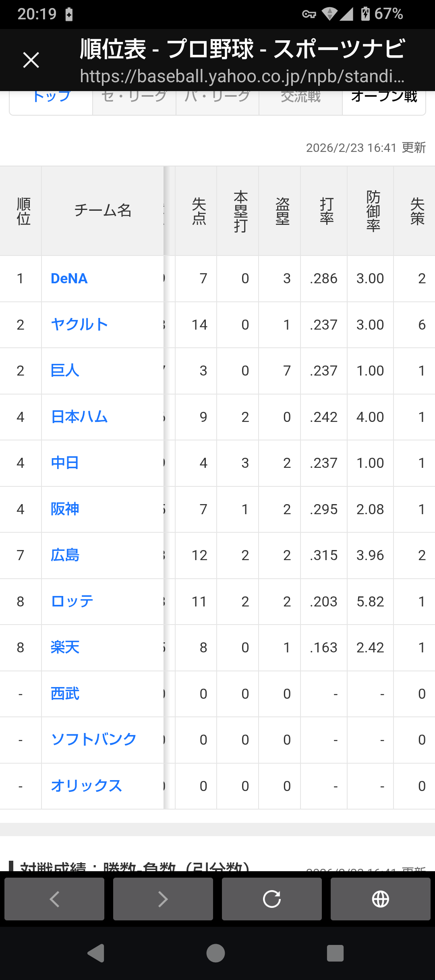Switch to the オープン戦 tab
This screenshot has height=980, width=435.
click(384, 99)
